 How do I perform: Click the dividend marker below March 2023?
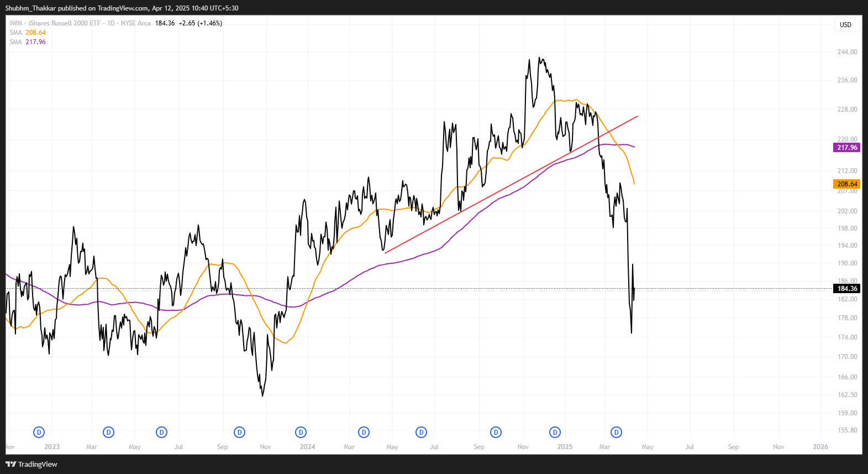109,432
